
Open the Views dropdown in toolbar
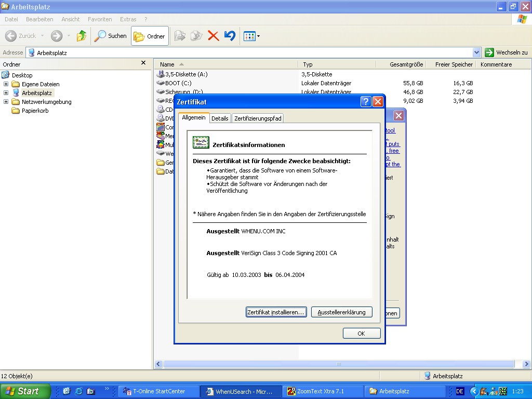click(252, 36)
